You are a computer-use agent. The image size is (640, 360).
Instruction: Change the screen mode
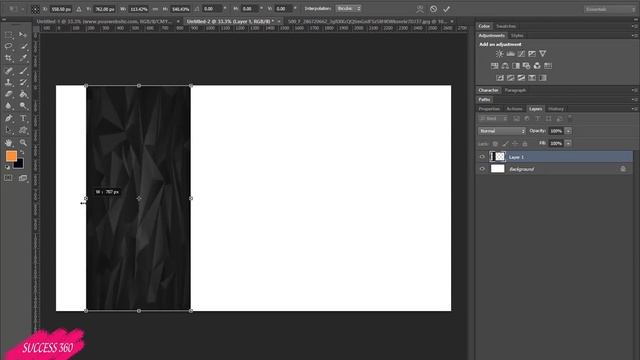tap(23, 178)
